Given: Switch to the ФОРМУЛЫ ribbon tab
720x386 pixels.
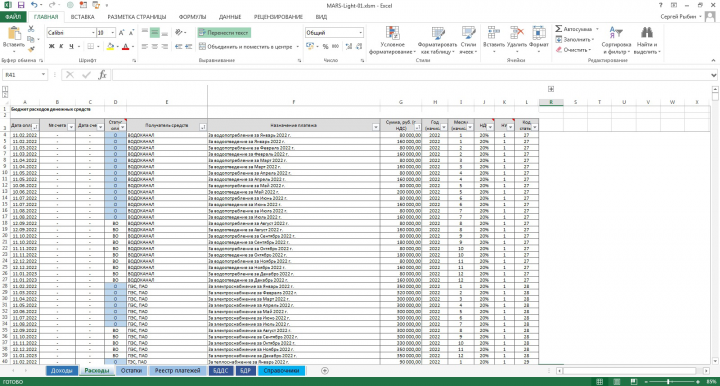Looking at the screenshot, I should (192, 17).
